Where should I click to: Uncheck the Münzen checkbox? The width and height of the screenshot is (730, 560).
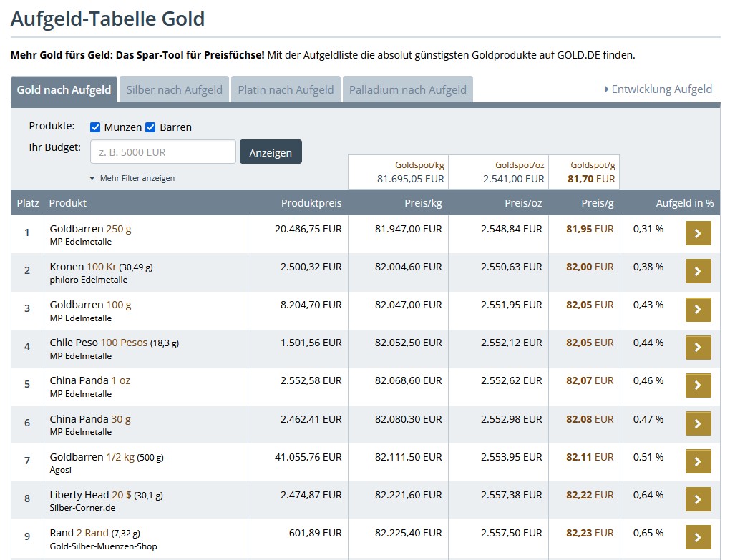click(95, 127)
